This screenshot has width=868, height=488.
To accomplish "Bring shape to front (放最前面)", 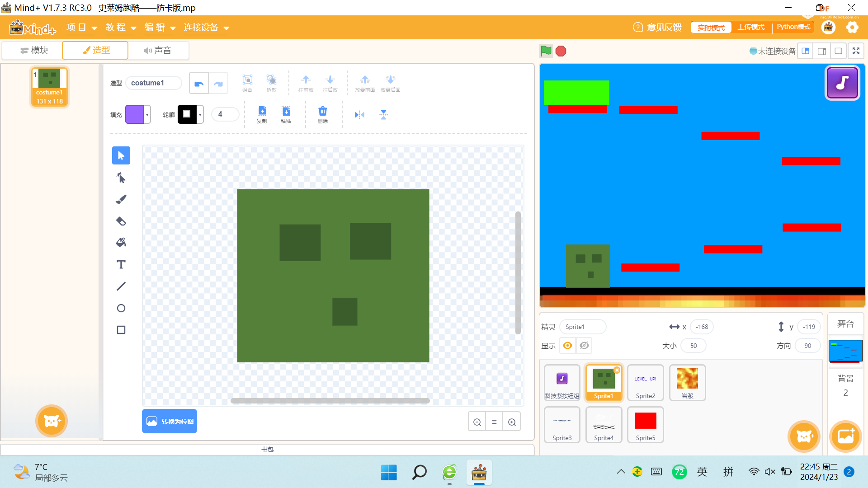I will [x=365, y=83].
